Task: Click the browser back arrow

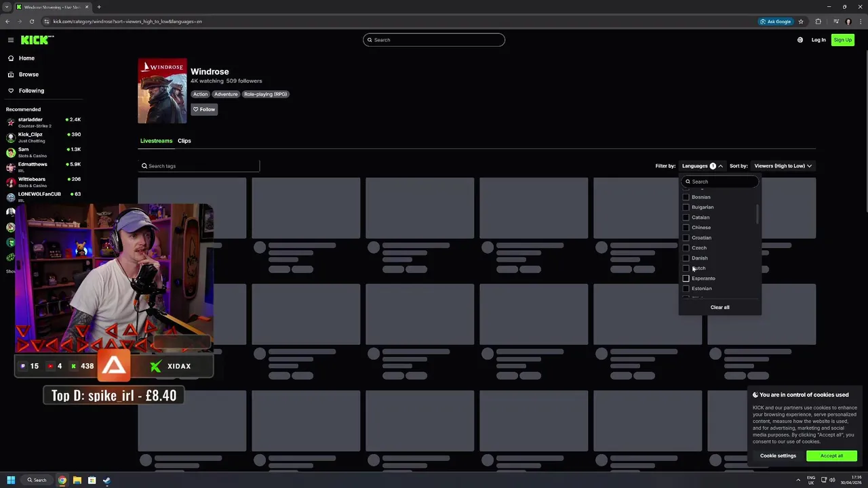Action: coord(7,21)
